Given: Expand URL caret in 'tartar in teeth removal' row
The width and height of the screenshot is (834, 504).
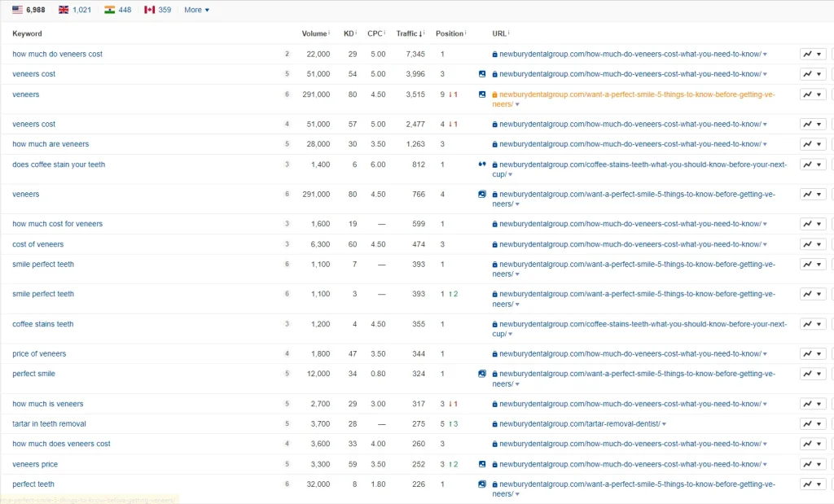Looking at the screenshot, I should (664, 424).
